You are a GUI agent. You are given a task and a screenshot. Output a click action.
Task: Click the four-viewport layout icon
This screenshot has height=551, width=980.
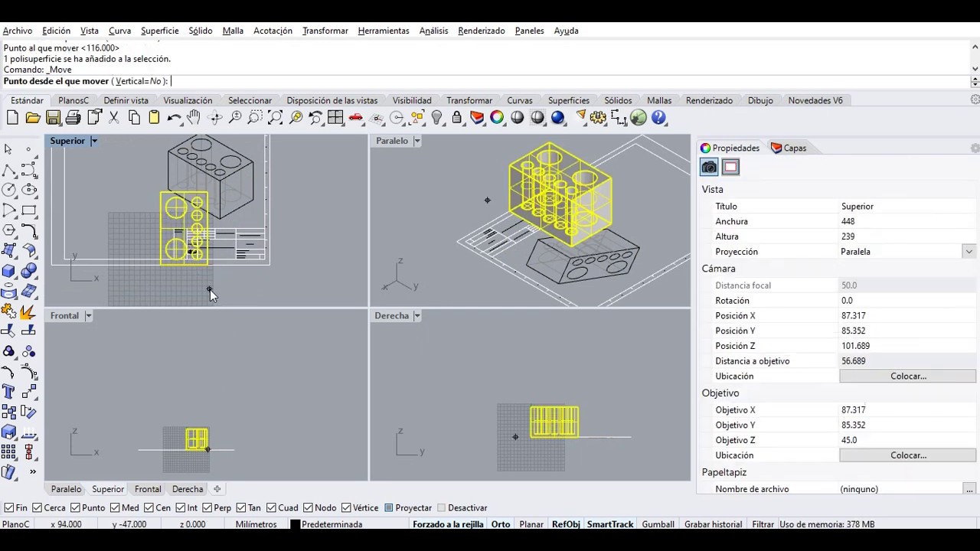click(x=335, y=118)
